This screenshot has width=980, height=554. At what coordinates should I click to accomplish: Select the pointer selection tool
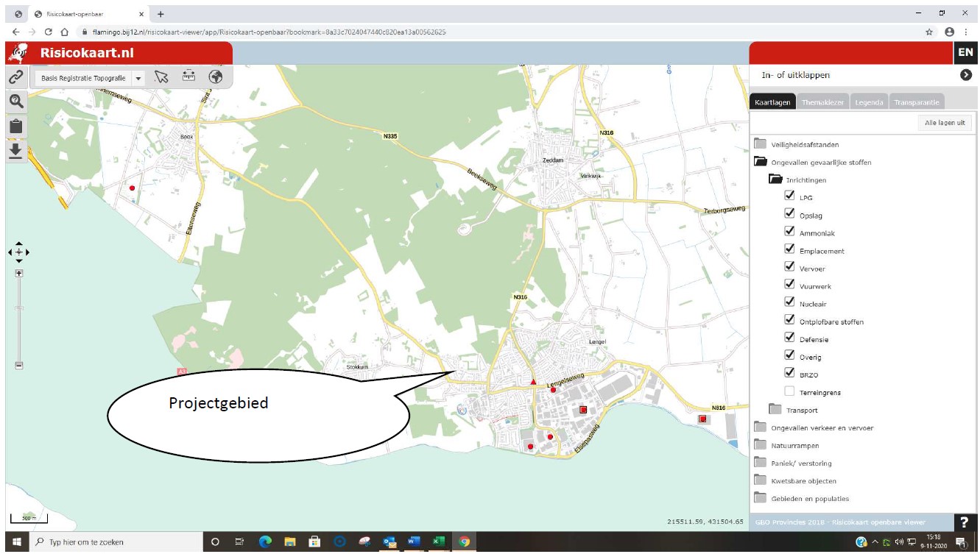pyautogui.click(x=162, y=77)
